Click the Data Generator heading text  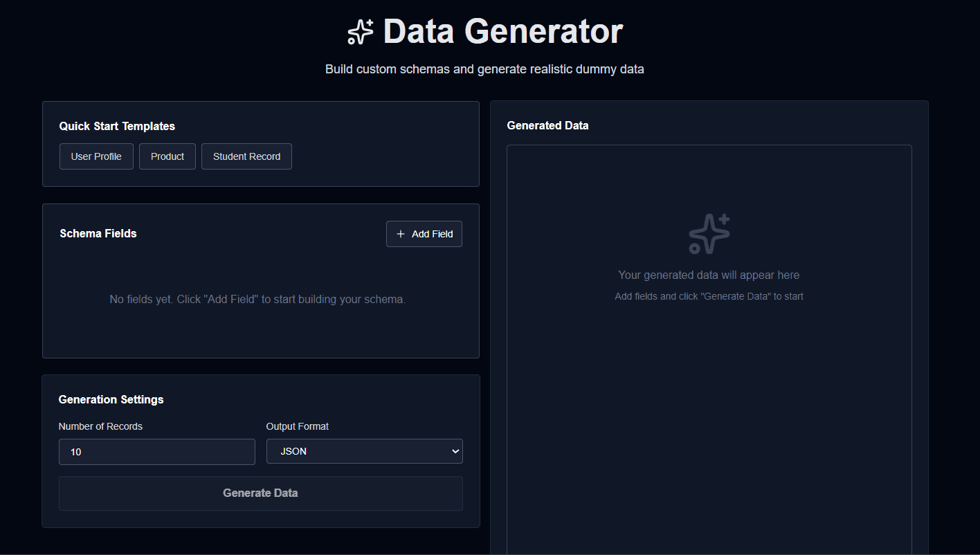pos(503,32)
